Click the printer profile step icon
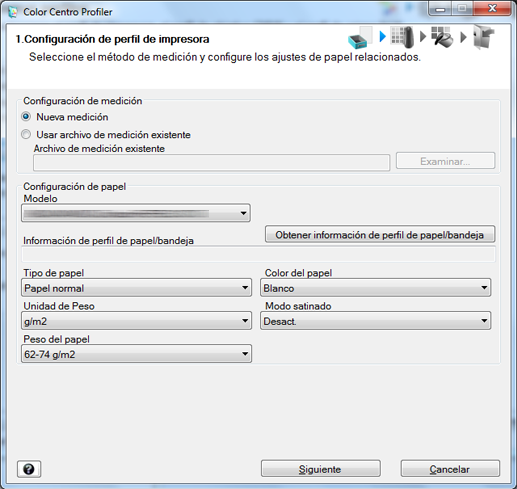The height and width of the screenshot is (489, 517). coord(360,37)
